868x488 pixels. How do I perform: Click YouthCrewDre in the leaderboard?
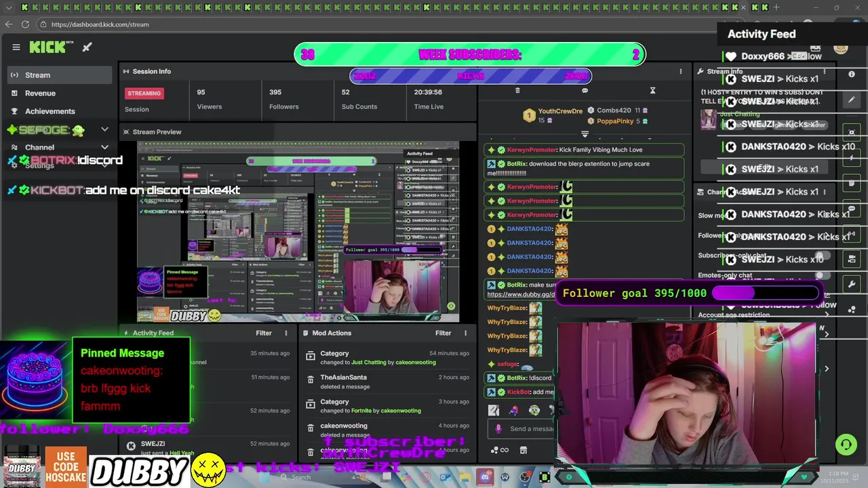(x=560, y=111)
